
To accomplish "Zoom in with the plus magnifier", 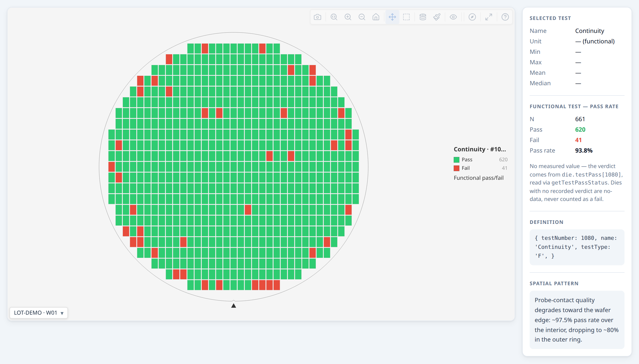I will [x=348, y=17].
